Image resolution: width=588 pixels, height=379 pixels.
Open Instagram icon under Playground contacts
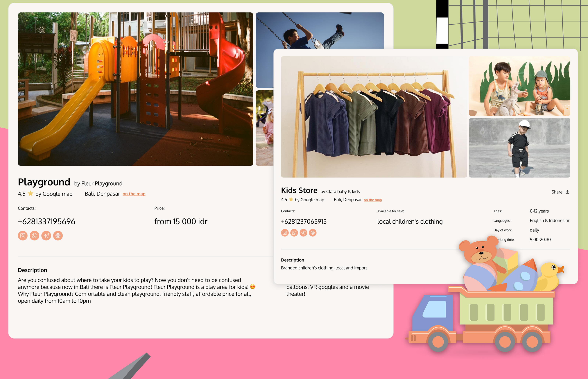tap(23, 236)
